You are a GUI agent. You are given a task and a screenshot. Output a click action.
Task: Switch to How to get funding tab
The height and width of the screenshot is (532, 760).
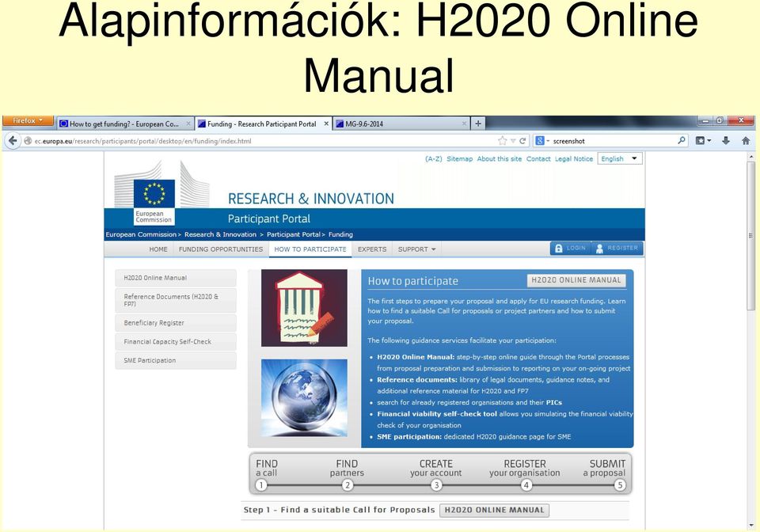pos(125,123)
